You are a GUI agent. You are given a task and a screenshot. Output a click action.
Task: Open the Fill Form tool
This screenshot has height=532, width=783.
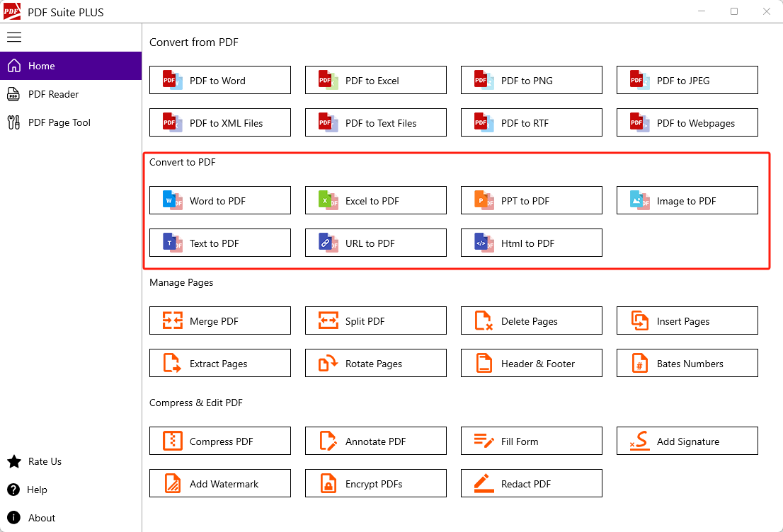pos(531,441)
